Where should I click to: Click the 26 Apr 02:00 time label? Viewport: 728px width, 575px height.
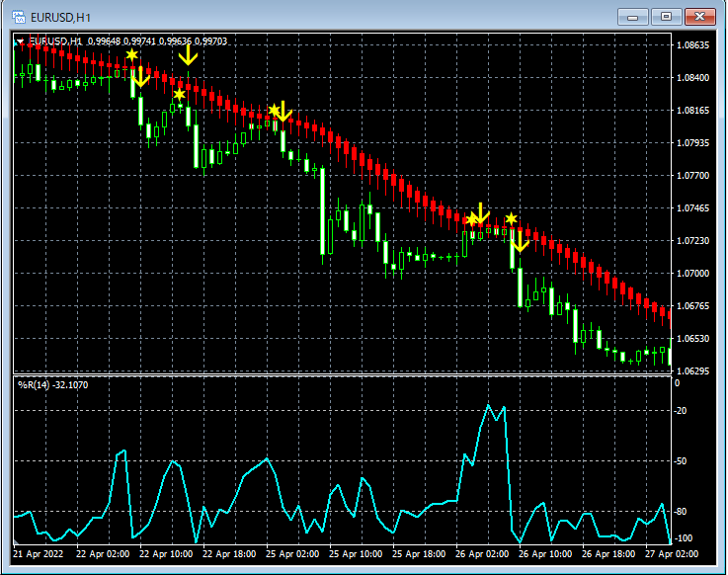(x=482, y=554)
